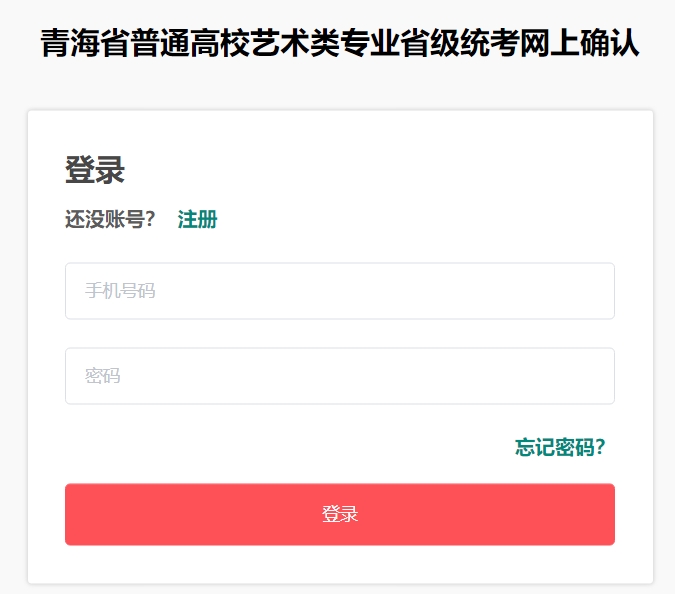The width and height of the screenshot is (675, 594).
Task: Place cursor in the first login field
Action: click(x=340, y=291)
